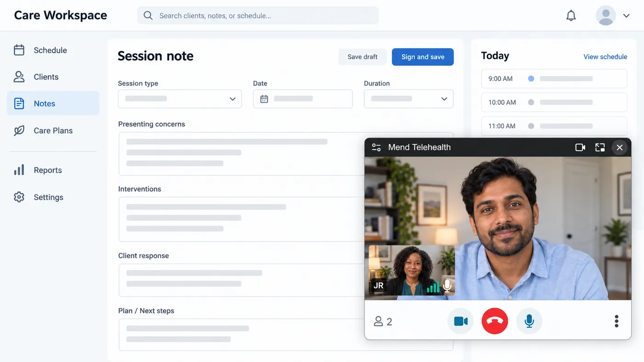Select the 11:00 AM appointment

click(x=554, y=126)
